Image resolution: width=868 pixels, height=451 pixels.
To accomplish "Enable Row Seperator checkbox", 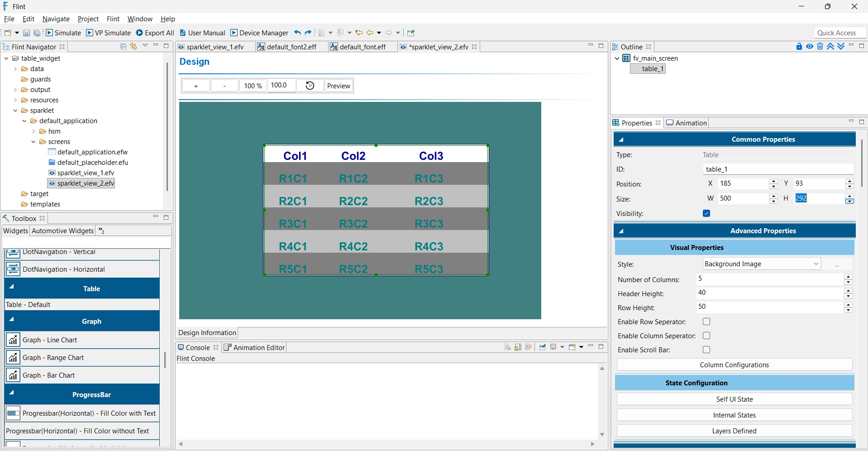I will (706, 321).
